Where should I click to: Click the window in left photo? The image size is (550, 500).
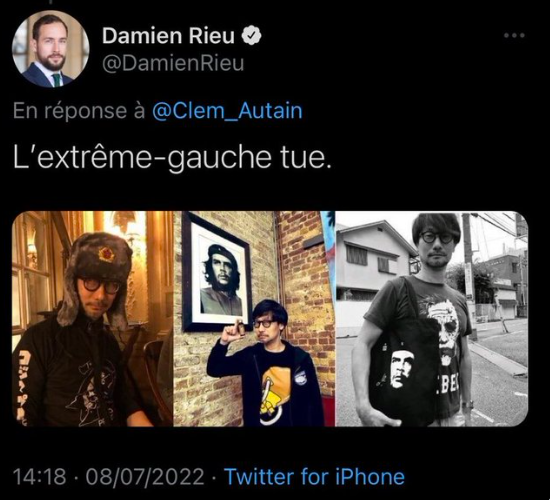[30, 274]
